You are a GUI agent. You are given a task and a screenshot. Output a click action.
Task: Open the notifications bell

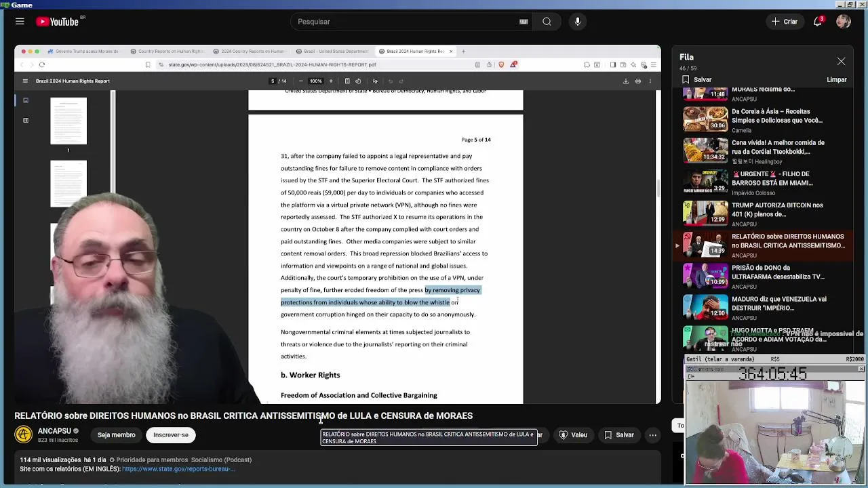[818, 22]
